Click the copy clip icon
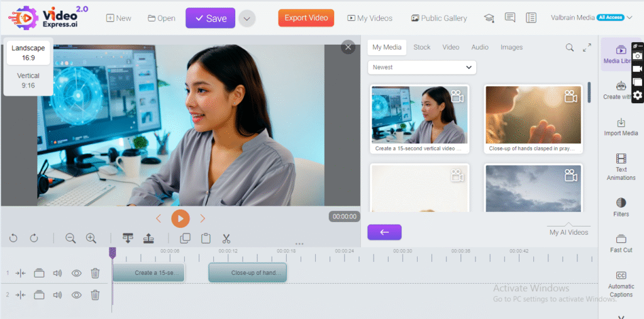Image resolution: width=644 pixels, height=319 pixels. tap(186, 238)
